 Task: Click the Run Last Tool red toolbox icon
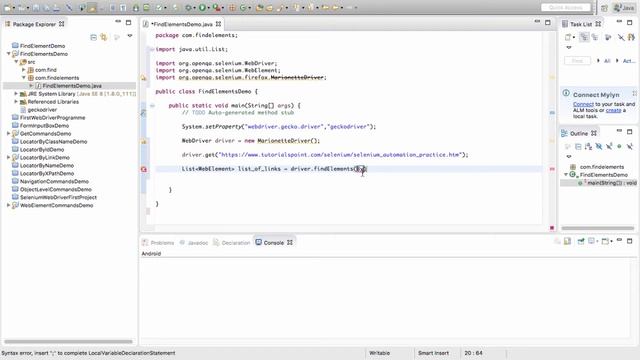[x=216, y=8]
